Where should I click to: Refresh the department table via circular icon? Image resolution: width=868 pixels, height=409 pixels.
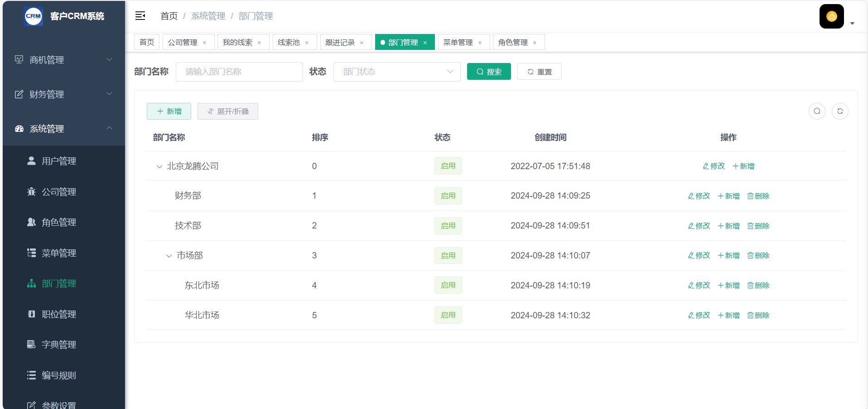click(839, 111)
